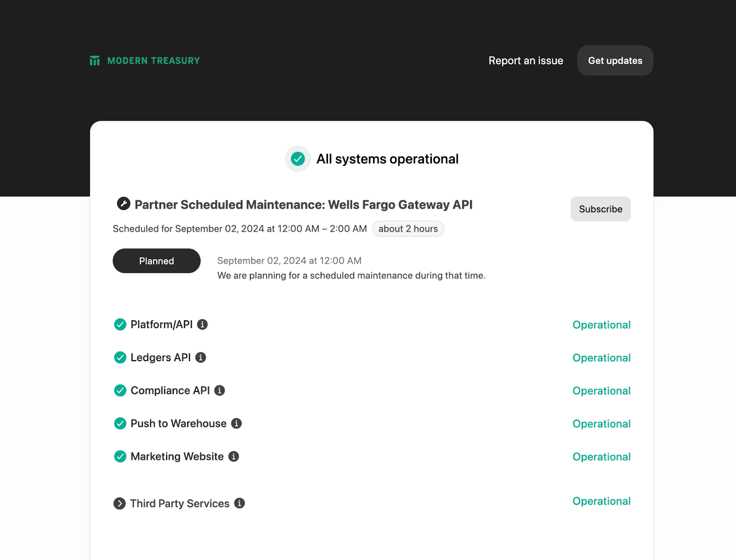Viewport: 736px width, 560px height.
Task: Click the checkmark icon beside Push to Warehouse
Action: 120,423
